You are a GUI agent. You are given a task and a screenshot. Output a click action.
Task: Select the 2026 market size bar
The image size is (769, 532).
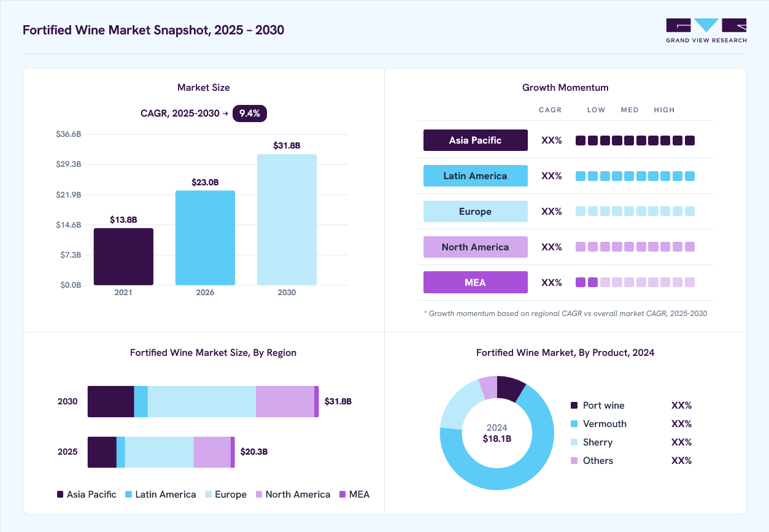pyautogui.click(x=205, y=238)
